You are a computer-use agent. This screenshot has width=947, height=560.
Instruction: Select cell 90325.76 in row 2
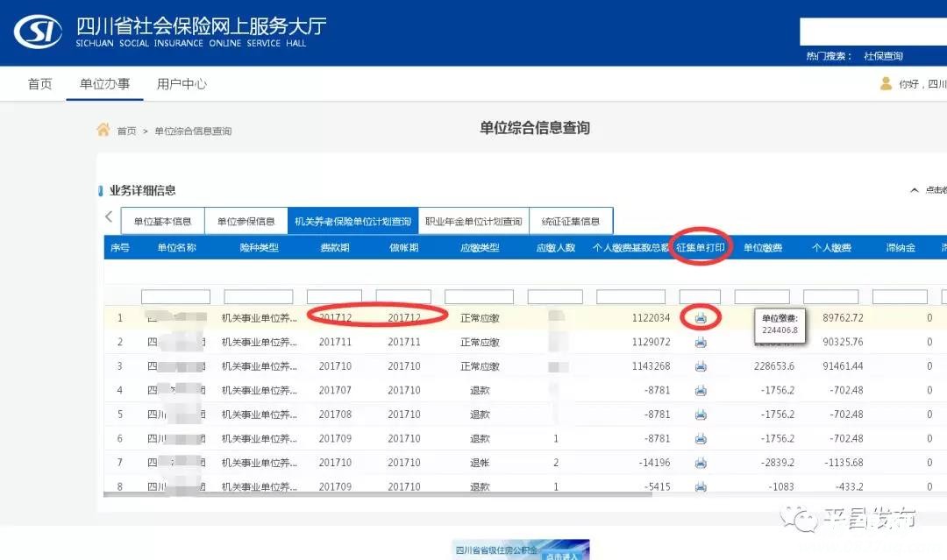(843, 342)
